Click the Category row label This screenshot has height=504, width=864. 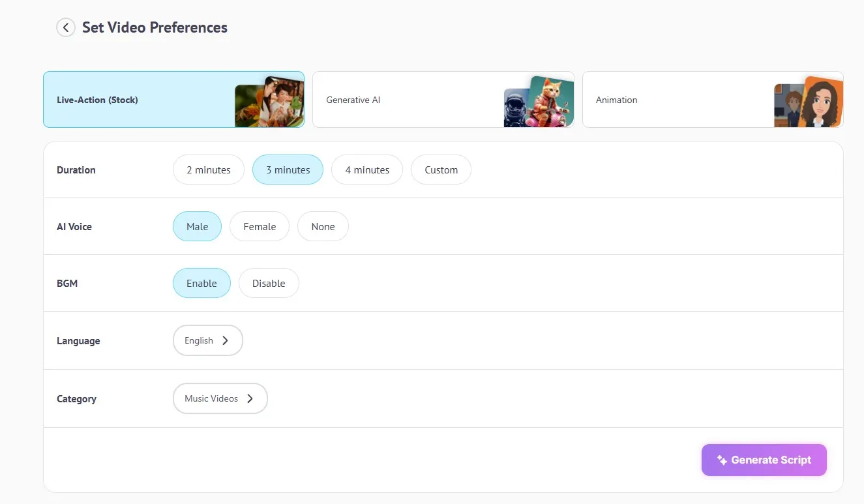pos(76,399)
